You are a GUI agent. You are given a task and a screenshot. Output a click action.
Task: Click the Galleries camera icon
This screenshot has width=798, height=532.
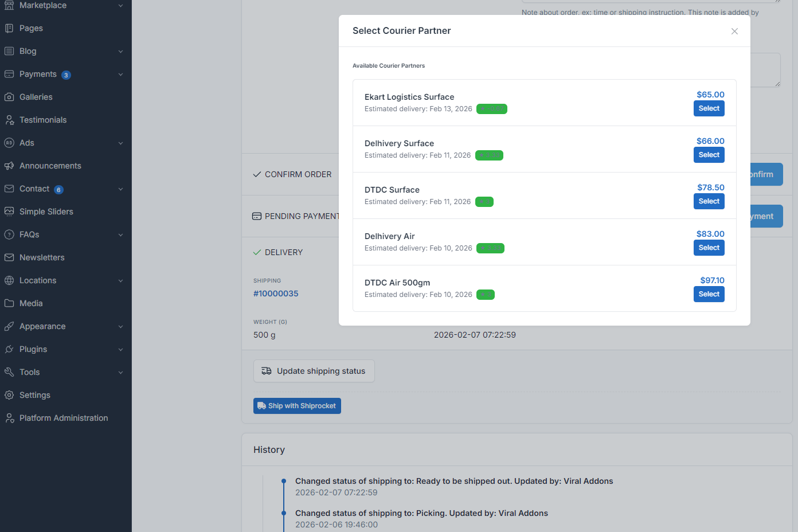click(9, 97)
